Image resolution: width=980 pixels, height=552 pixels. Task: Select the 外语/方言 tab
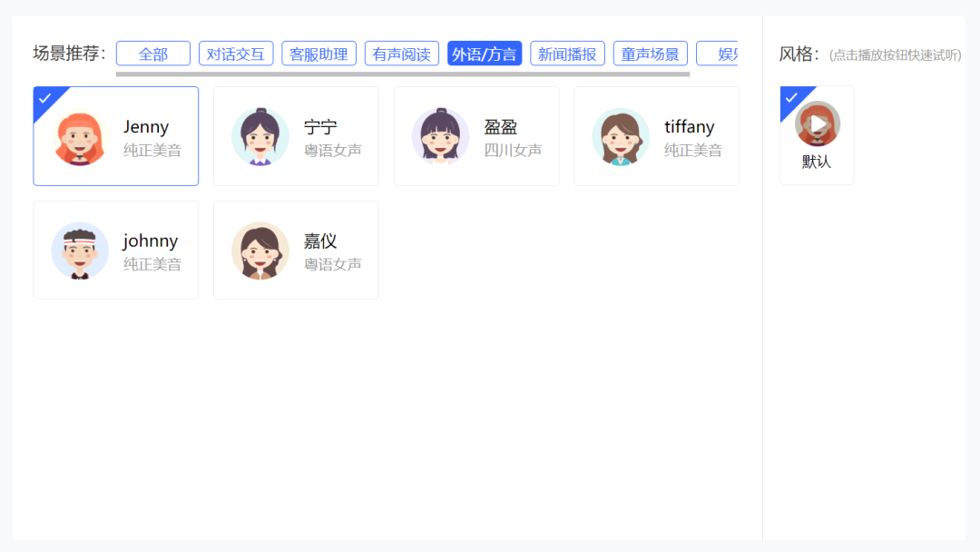point(485,54)
